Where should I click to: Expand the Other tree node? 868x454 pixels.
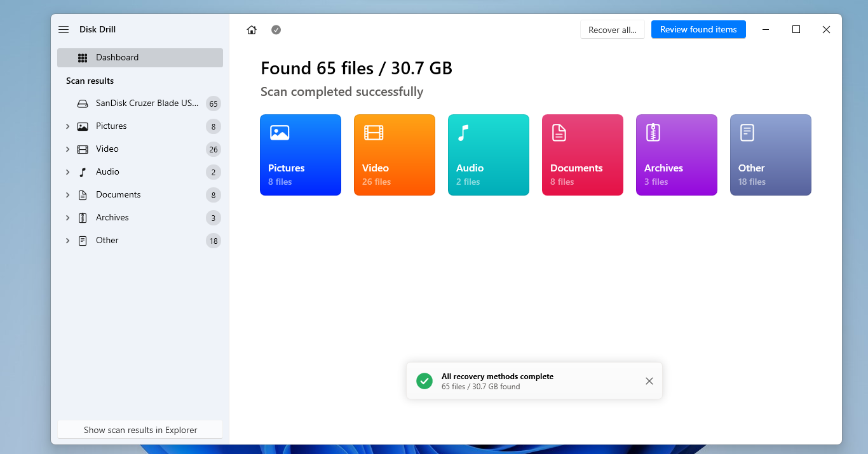pos(67,241)
